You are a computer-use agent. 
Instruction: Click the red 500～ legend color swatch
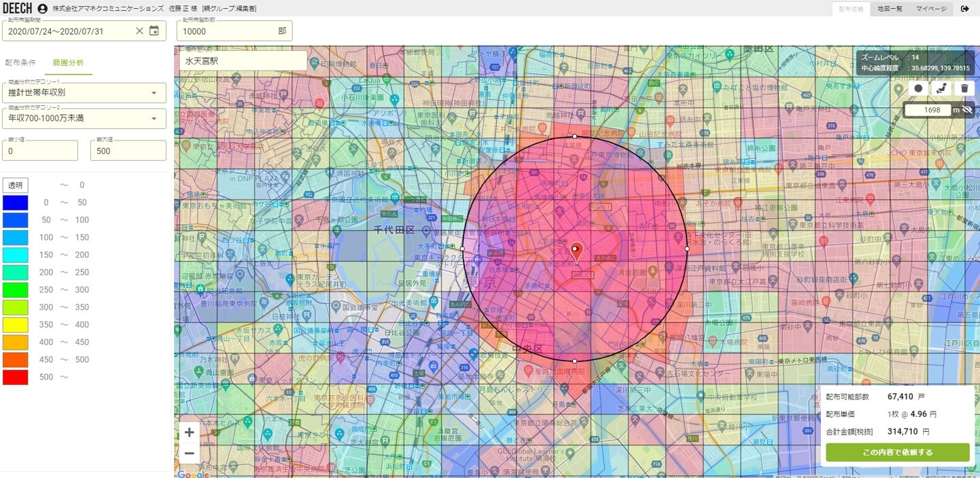coord(15,377)
